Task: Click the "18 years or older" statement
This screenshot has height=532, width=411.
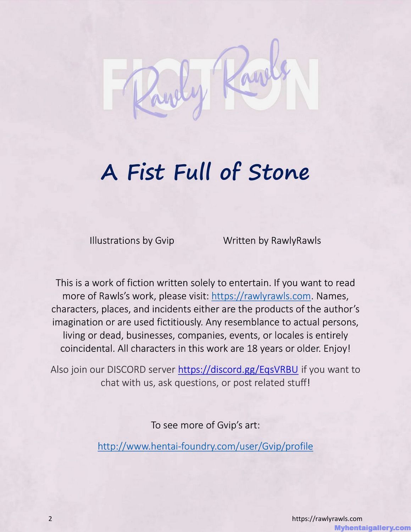Action: (284, 349)
